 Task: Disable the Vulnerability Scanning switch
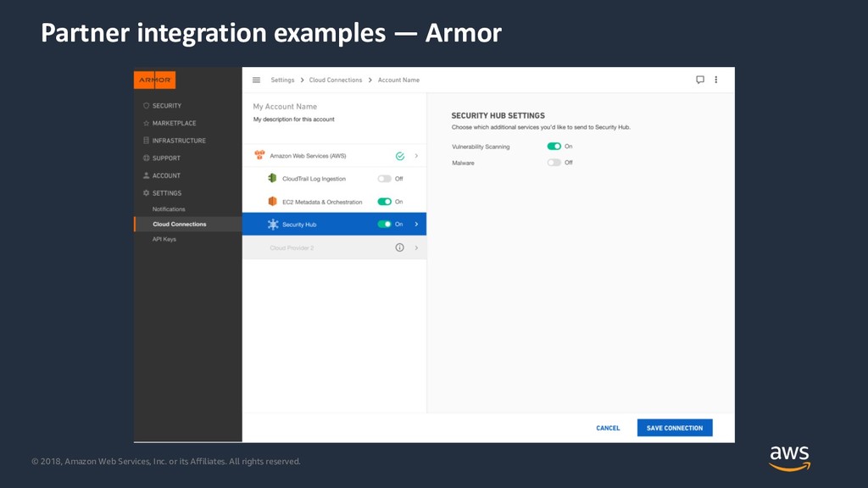click(x=554, y=146)
